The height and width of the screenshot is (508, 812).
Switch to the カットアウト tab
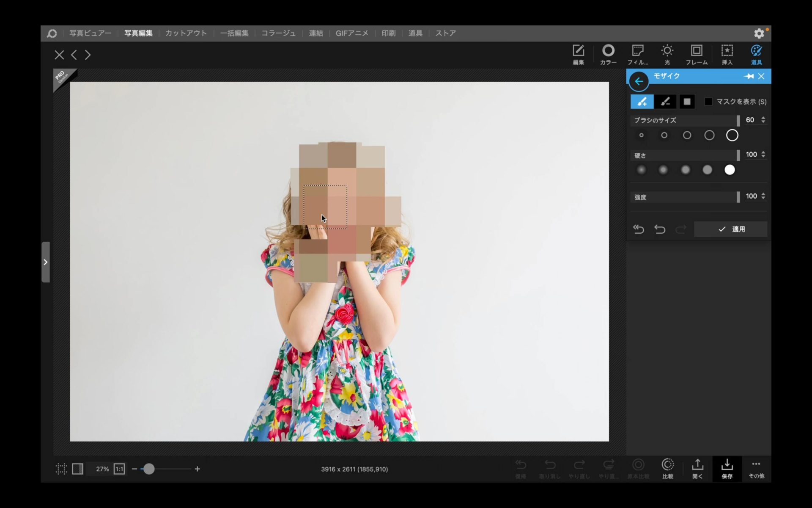coord(186,33)
